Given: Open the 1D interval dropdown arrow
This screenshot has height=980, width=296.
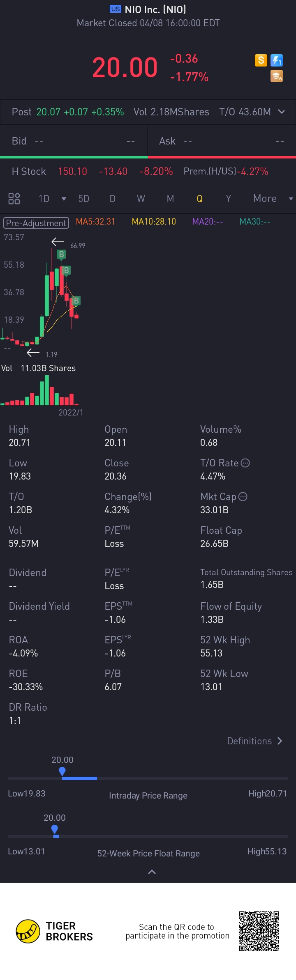Looking at the screenshot, I should (64, 199).
